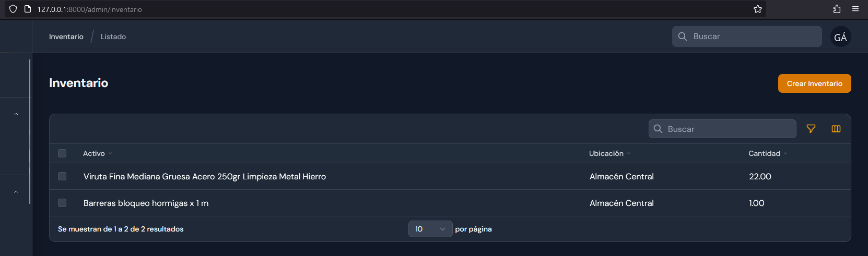Viewport: 868px width, 256px height.
Task: Go to the Inventario breadcrumb link
Action: click(66, 36)
